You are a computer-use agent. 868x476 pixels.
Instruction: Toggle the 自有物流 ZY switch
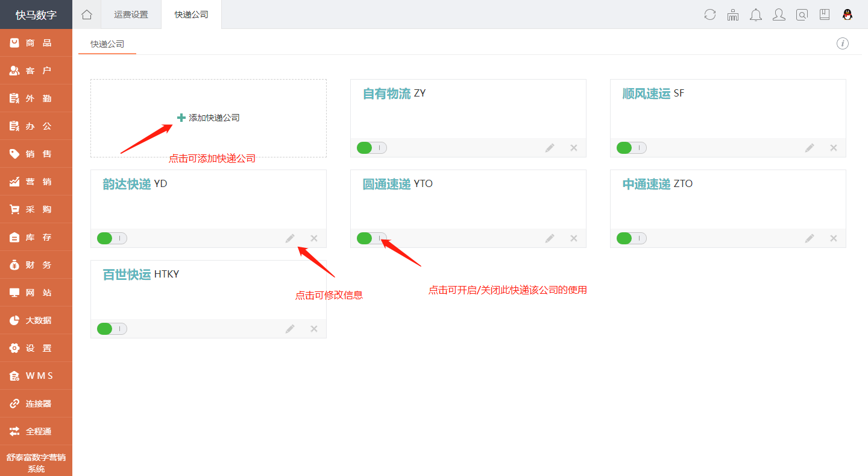click(x=371, y=148)
